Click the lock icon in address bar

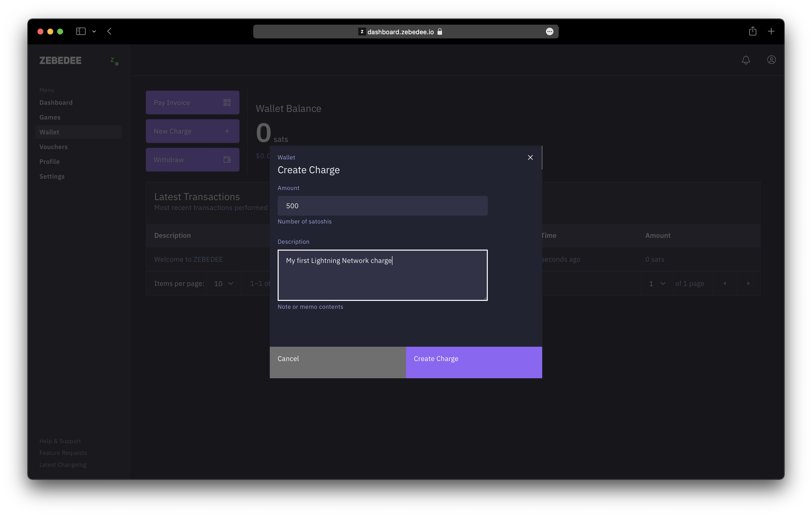pyautogui.click(x=440, y=32)
